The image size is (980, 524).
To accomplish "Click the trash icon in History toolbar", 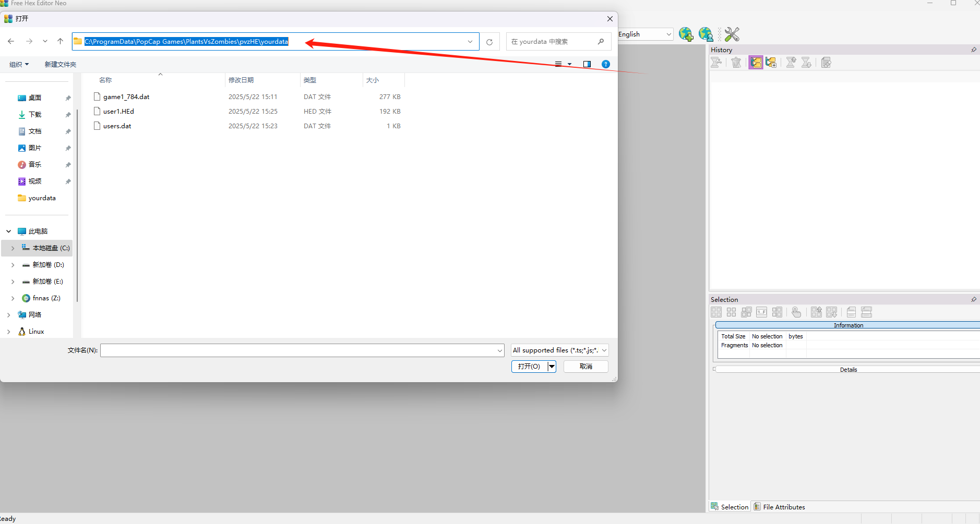I will tap(736, 63).
